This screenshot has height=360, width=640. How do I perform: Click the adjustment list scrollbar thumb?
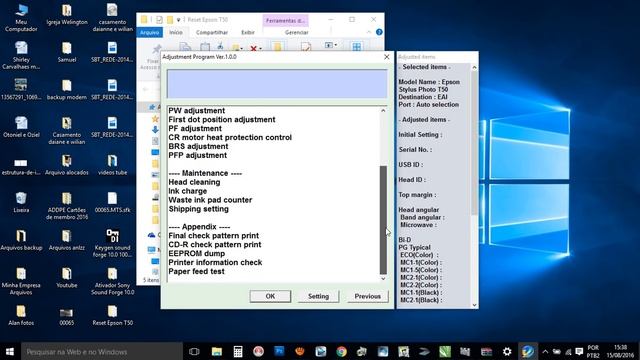[x=383, y=220]
